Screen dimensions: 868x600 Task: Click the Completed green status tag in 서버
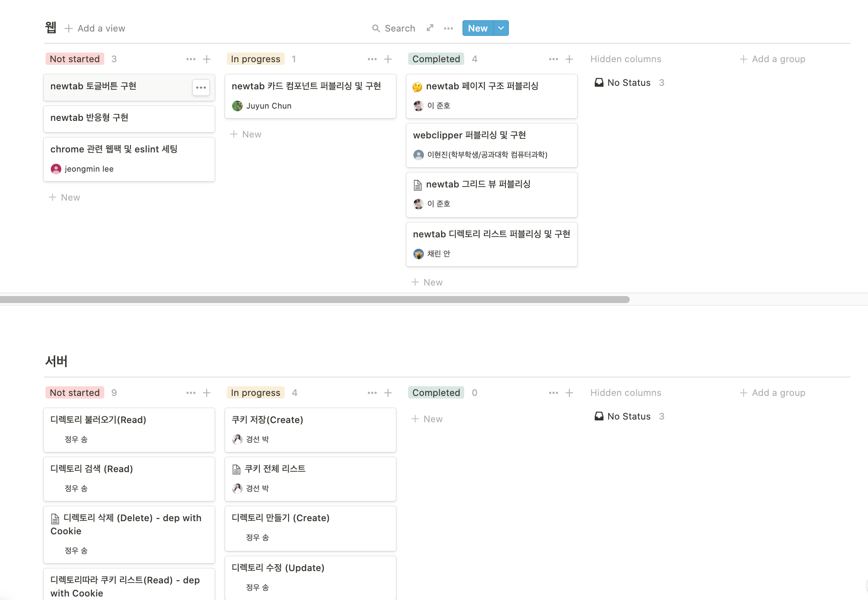click(x=436, y=393)
